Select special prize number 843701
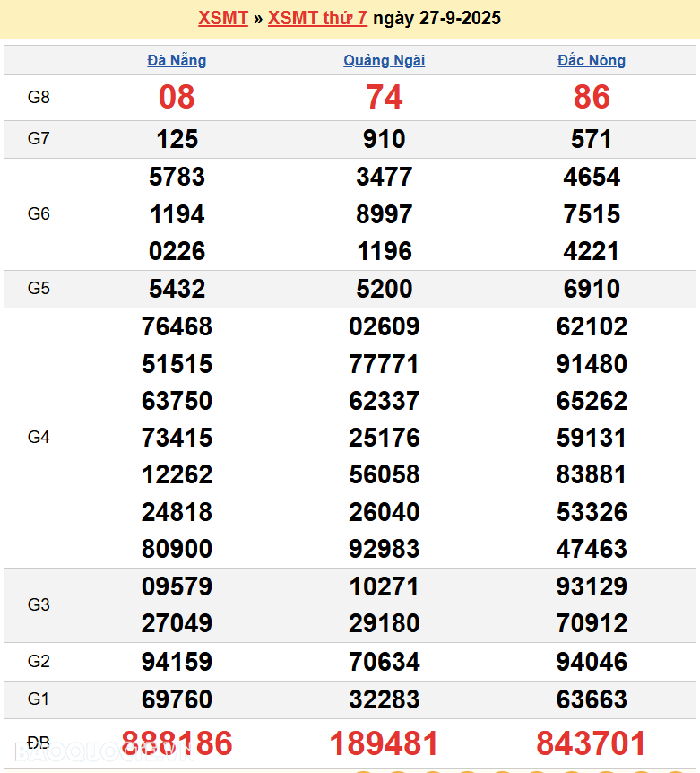This screenshot has width=700, height=773. [592, 743]
